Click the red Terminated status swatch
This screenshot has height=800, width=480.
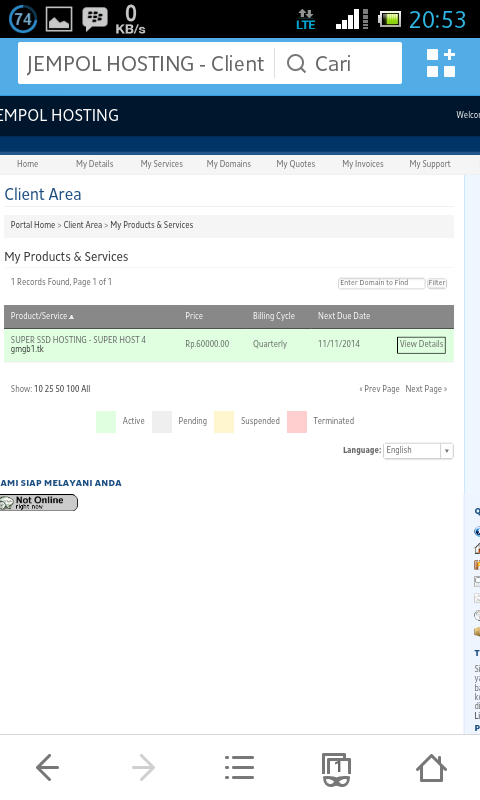pos(297,421)
